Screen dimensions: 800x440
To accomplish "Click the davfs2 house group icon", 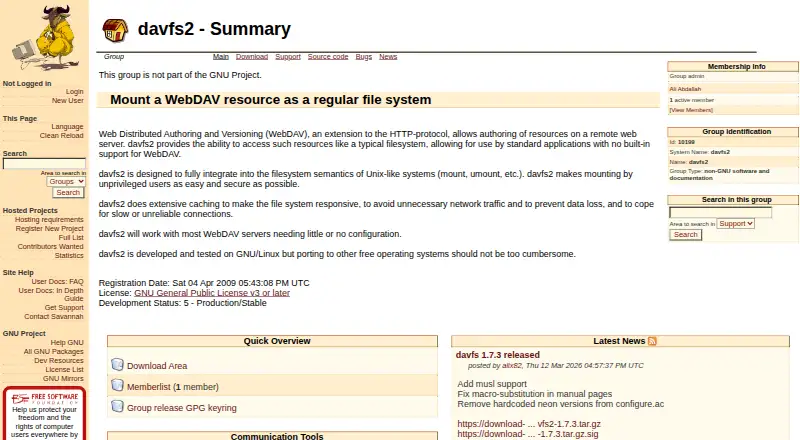I will pos(115,30).
